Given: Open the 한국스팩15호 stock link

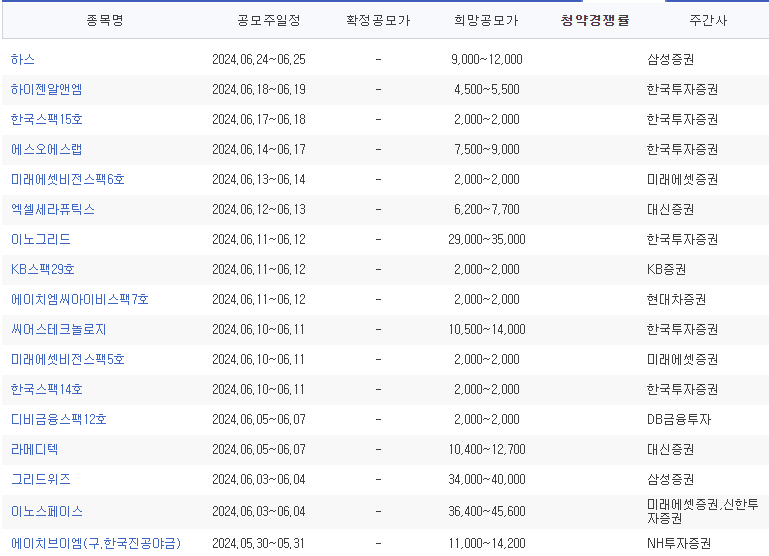Looking at the screenshot, I should 47,119.
